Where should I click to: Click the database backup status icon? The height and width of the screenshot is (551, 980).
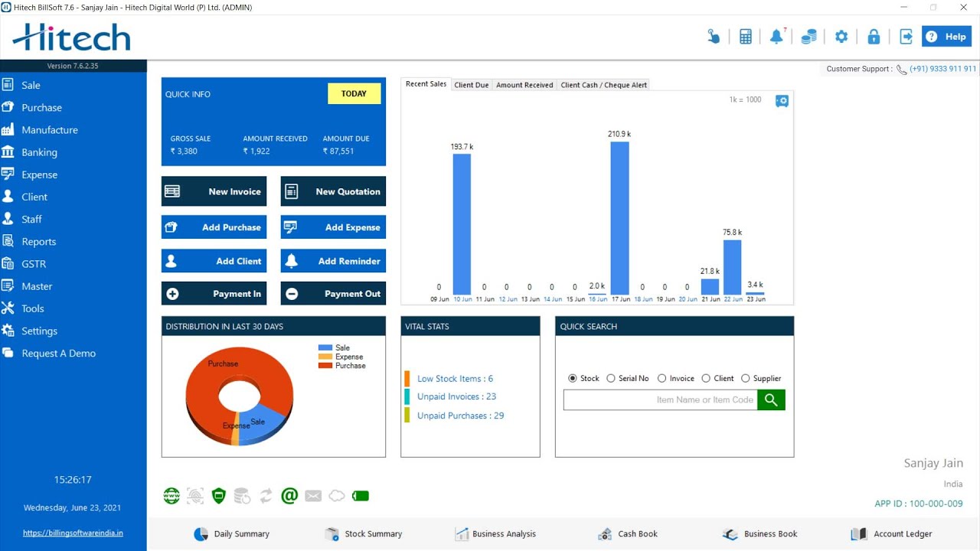click(x=242, y=496)
